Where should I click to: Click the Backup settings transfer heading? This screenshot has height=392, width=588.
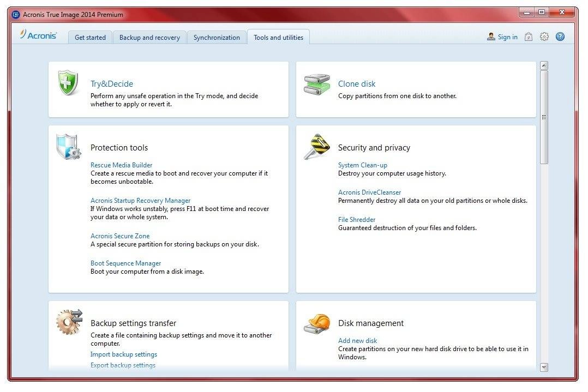pos(133,323)
